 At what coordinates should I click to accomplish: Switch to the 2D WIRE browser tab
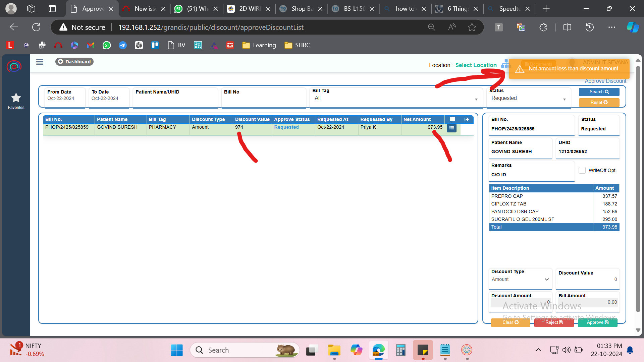click(249, 9)
